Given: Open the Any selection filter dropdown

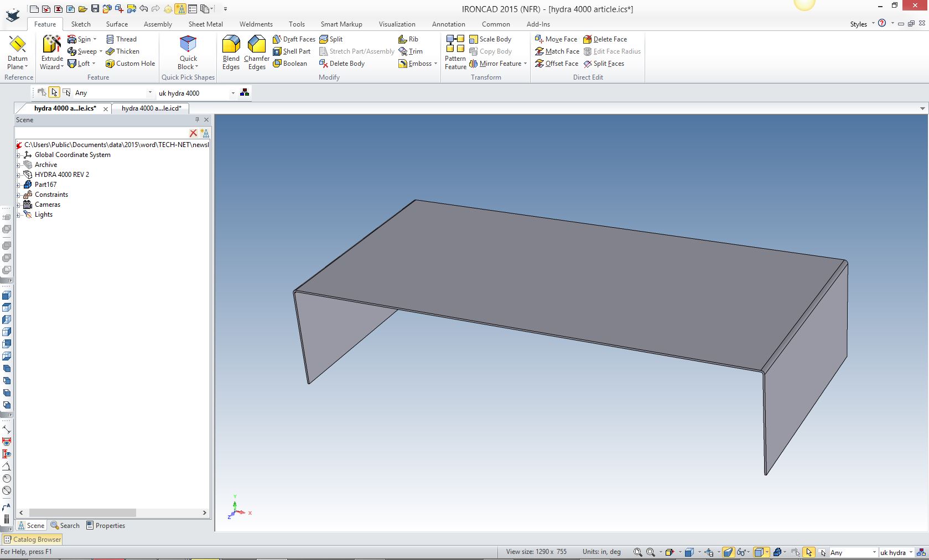Looking at the screenshot, I should 149,93.
